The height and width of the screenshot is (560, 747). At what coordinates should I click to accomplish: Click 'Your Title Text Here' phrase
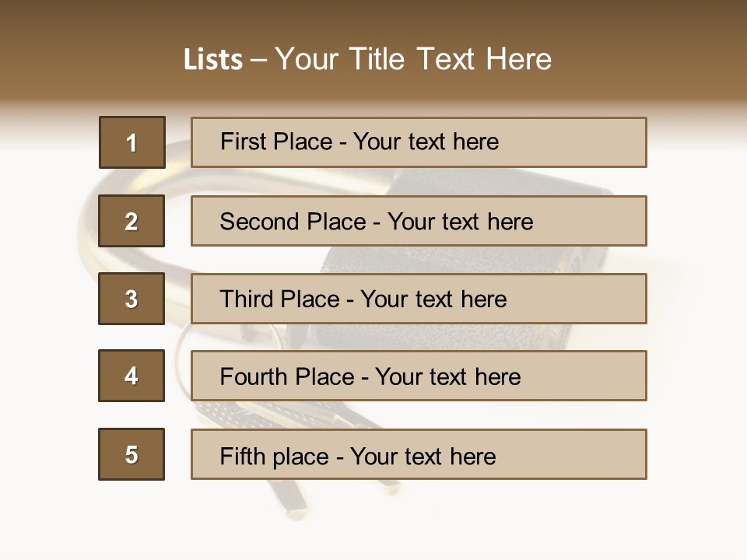(413, 59)
